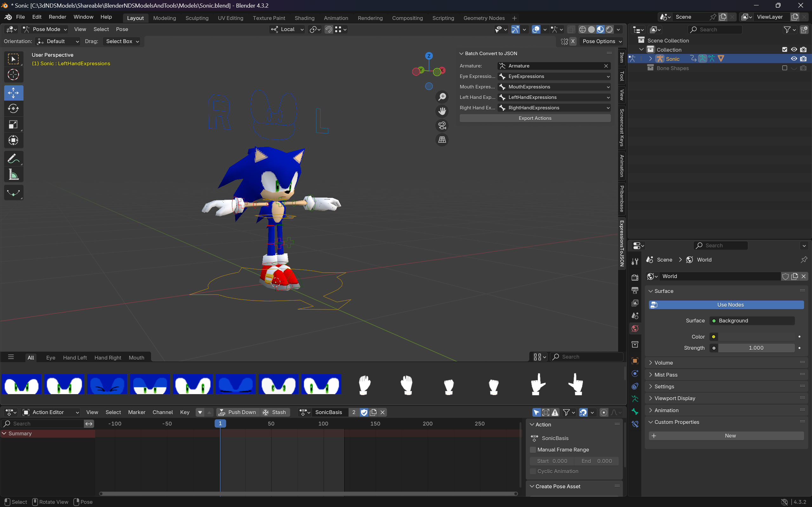Screen dimensions: 812x507
Task: Select the 3D Cursor tool
Action: pyautogui.click(x=13, y=75)
